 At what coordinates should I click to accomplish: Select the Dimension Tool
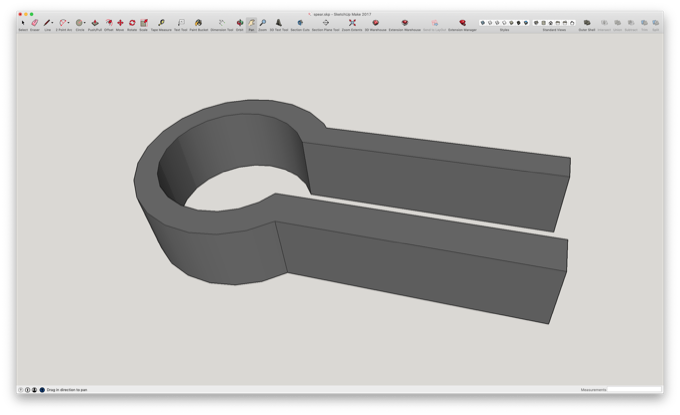coord(222,23)
